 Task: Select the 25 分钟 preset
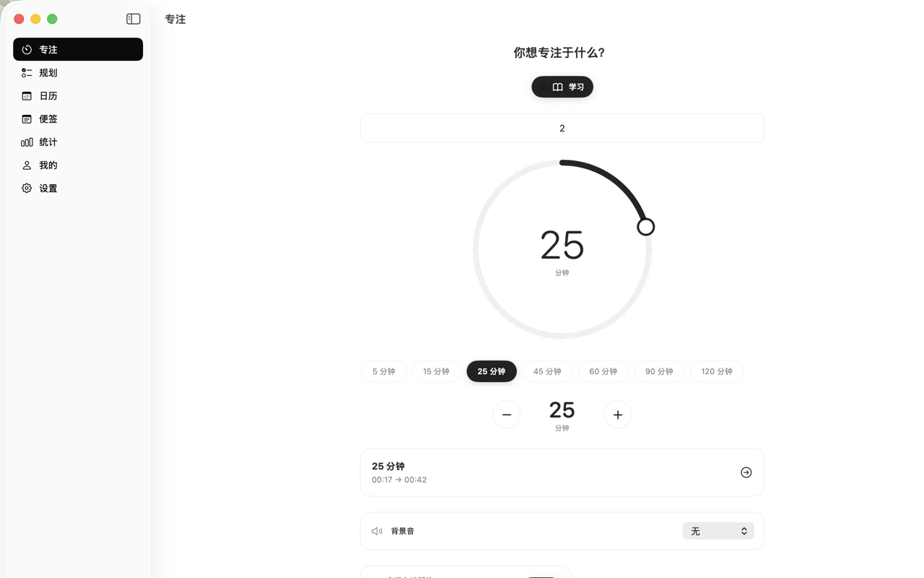pyautogui.click(x=492, y=371)
